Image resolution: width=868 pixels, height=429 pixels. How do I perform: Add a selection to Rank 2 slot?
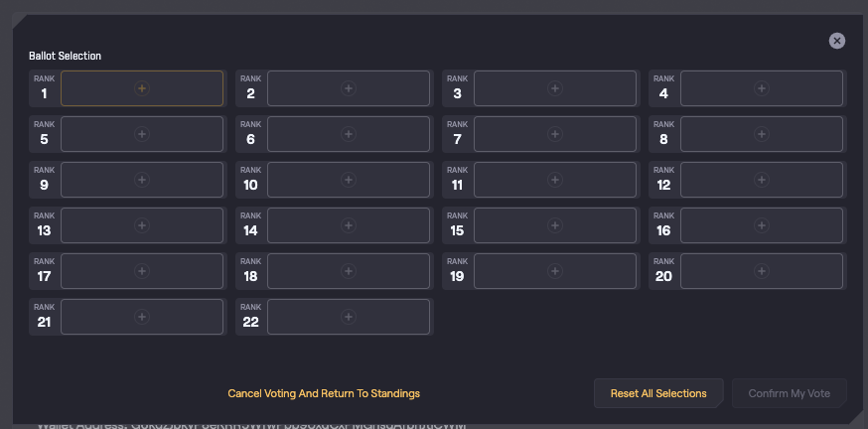tap(349, 88)
